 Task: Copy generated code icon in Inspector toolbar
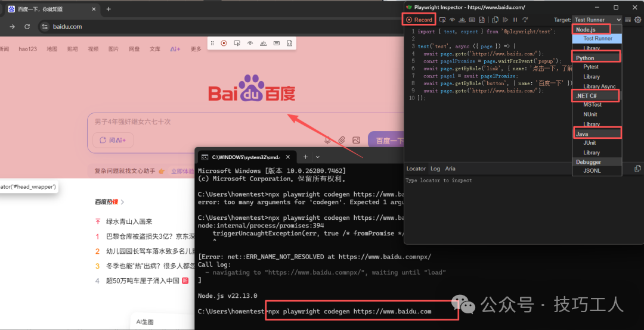pos(496,20)
